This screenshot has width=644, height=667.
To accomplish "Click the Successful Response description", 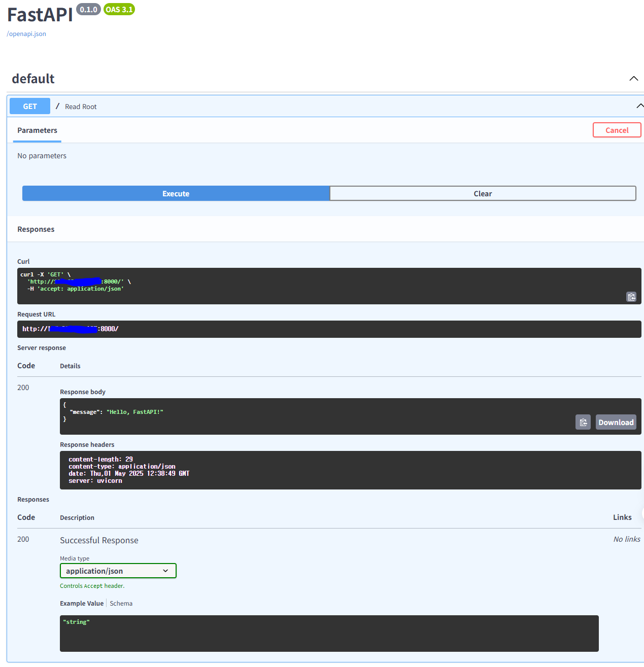I will (x=99, y=540).
